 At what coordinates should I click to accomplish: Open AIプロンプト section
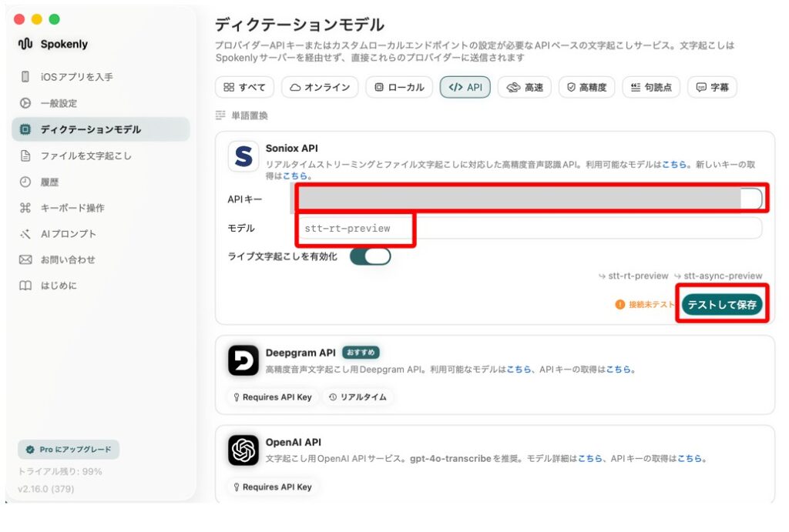69,234
